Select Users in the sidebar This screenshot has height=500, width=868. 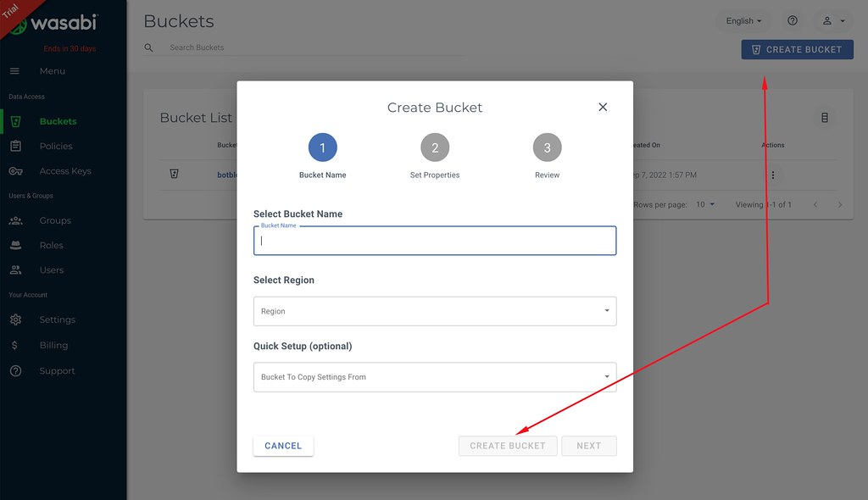tap(52, 270)
